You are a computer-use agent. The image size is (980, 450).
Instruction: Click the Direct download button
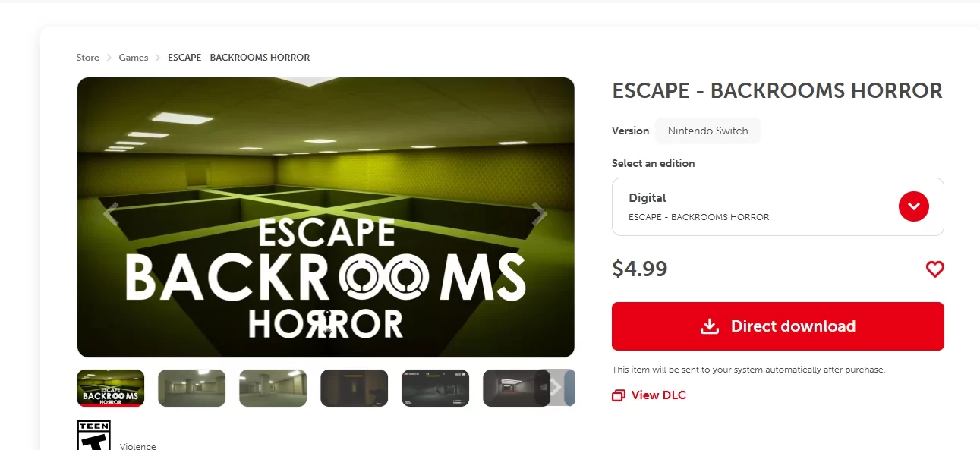[x=778, y=326]
